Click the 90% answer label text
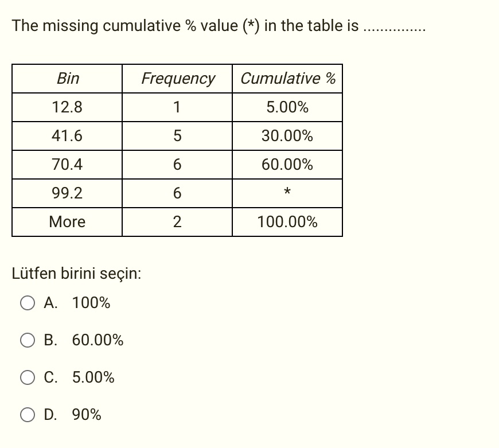The width and height of the screenshot is (499, 448). (x=87, y=415)
